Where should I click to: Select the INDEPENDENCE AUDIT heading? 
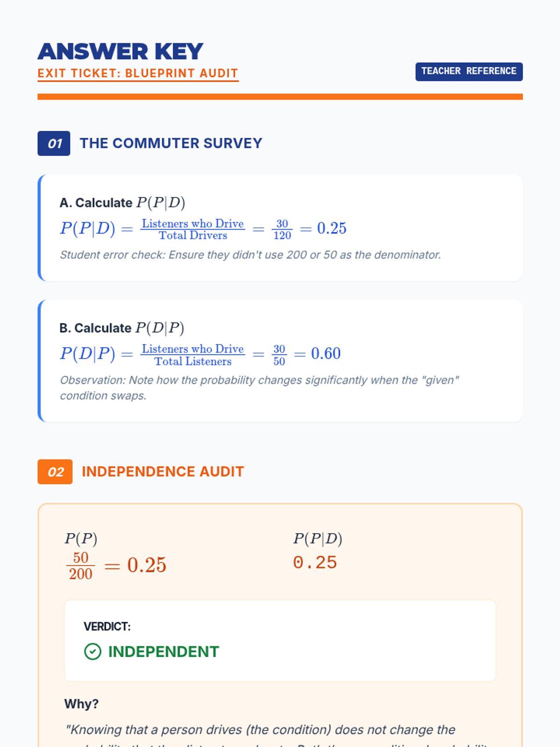(163, 472)
